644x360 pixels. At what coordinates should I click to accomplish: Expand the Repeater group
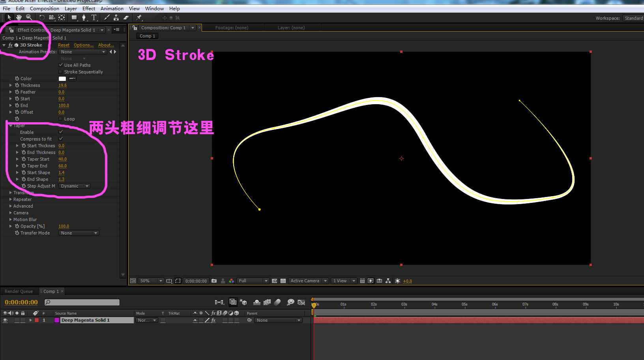[11, 199]
